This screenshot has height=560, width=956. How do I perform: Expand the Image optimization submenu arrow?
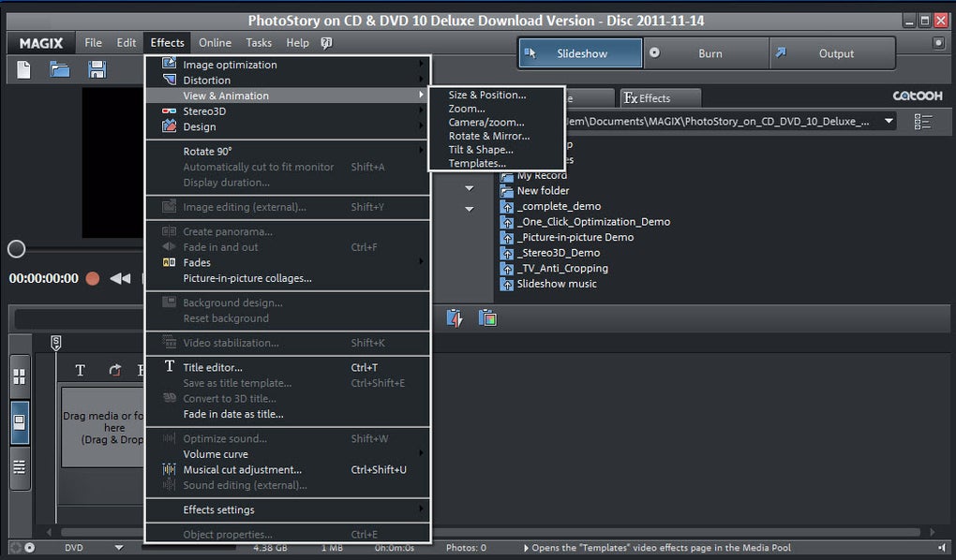(421, 64)
